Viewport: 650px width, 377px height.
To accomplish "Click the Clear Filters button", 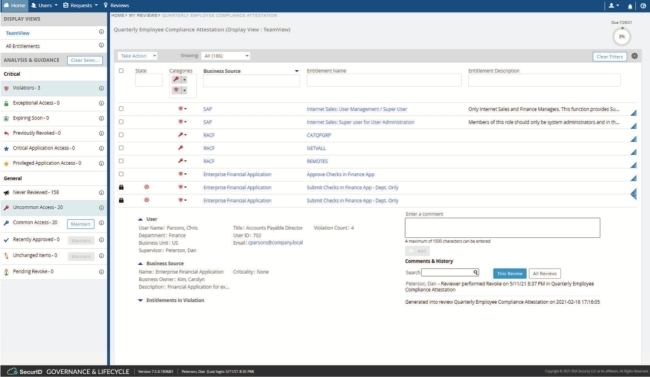I will 609,56.
